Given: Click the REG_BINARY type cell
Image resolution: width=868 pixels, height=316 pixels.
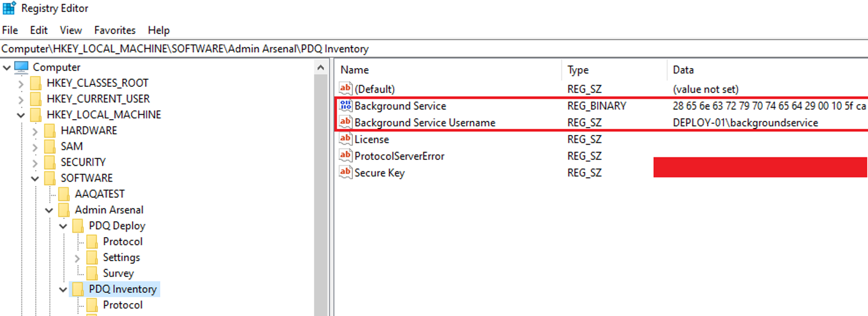Looking at the screenshot, I should tap(597, 106).
